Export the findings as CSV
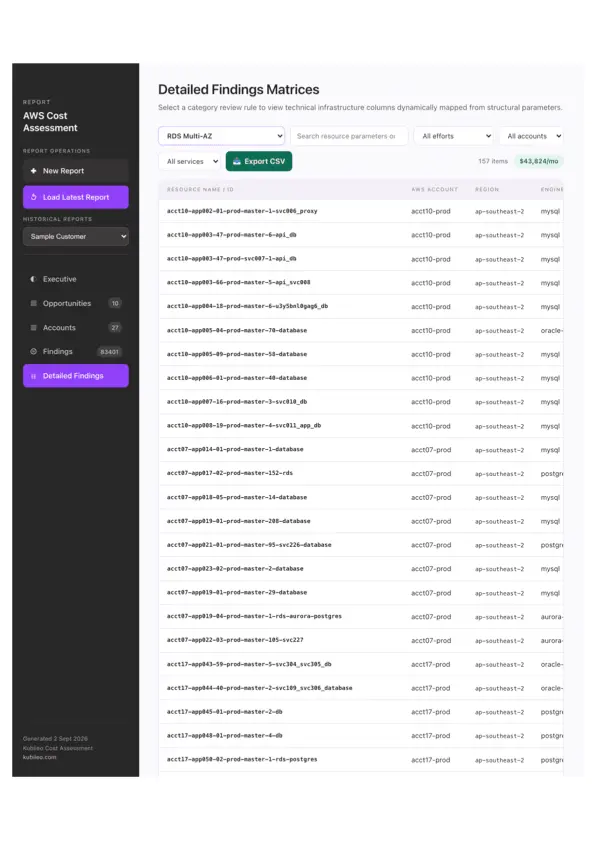 259,161
